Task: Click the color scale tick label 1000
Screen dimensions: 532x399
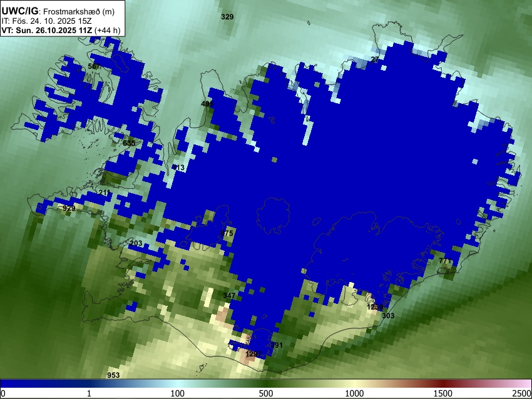Action: (x=354, y=393)
